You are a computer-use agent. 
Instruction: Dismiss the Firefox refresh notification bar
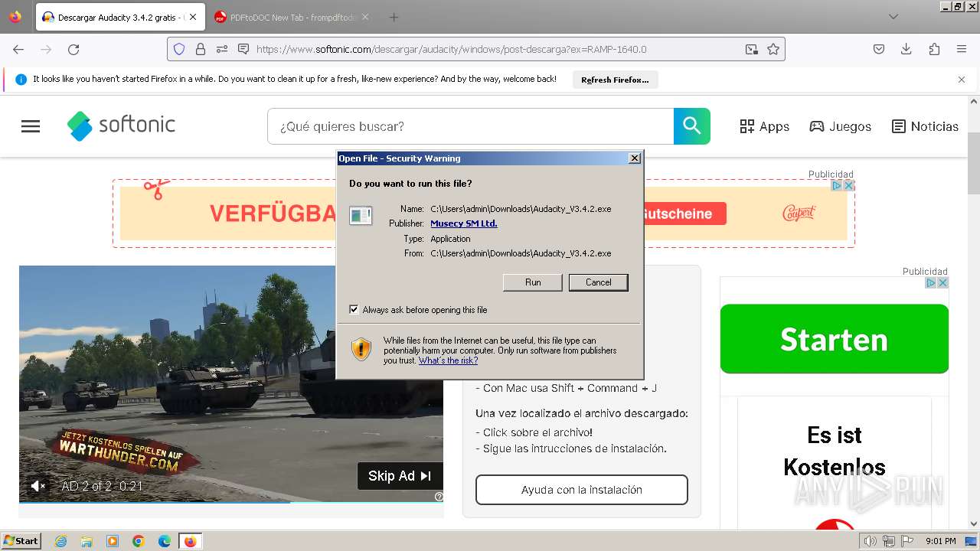click(x=962, y=80)
